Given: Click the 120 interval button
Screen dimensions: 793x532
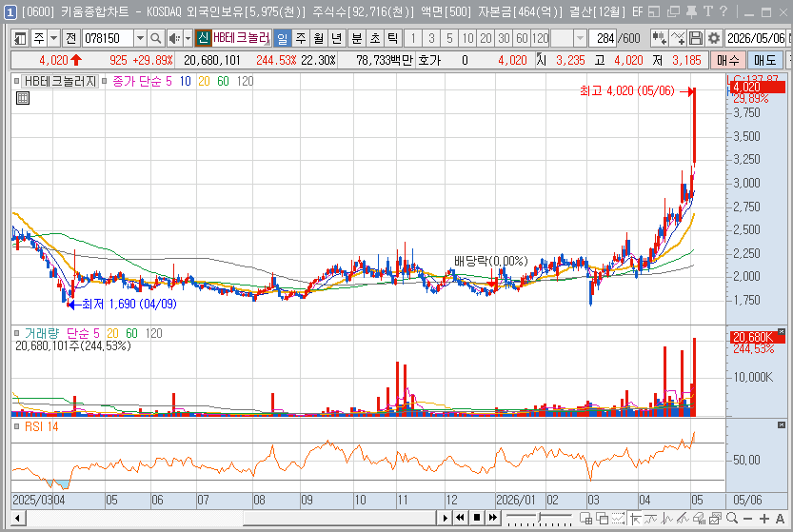Looking at the screenshot, I should 540,38.
